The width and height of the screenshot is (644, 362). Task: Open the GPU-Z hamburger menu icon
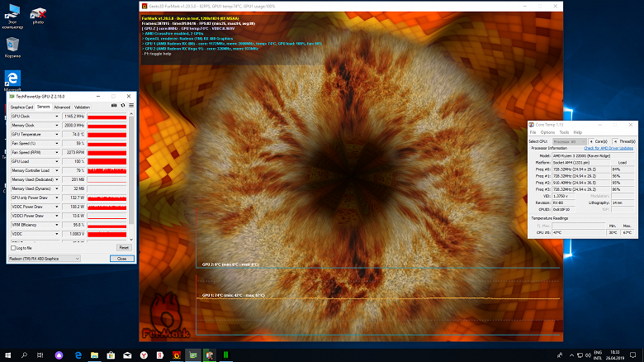[131, 106]
